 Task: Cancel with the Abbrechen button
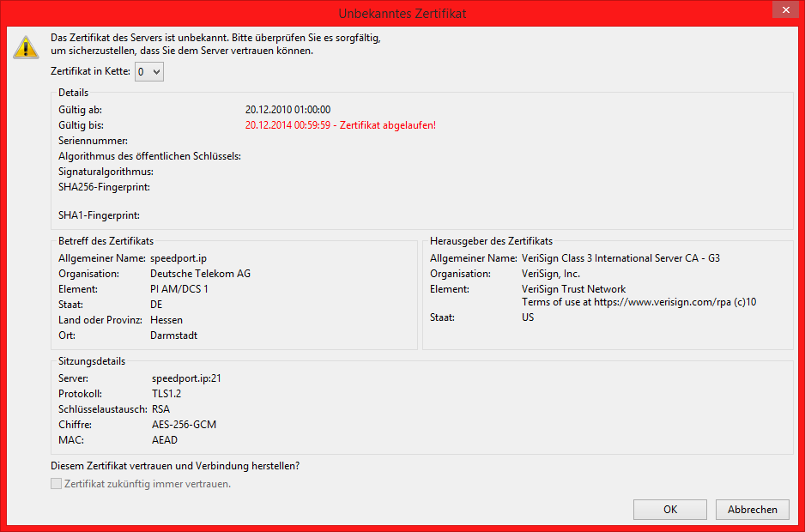(752, 510)
